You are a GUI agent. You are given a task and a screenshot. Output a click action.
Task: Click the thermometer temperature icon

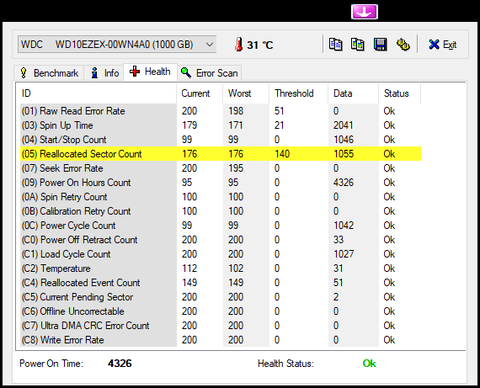238,45
